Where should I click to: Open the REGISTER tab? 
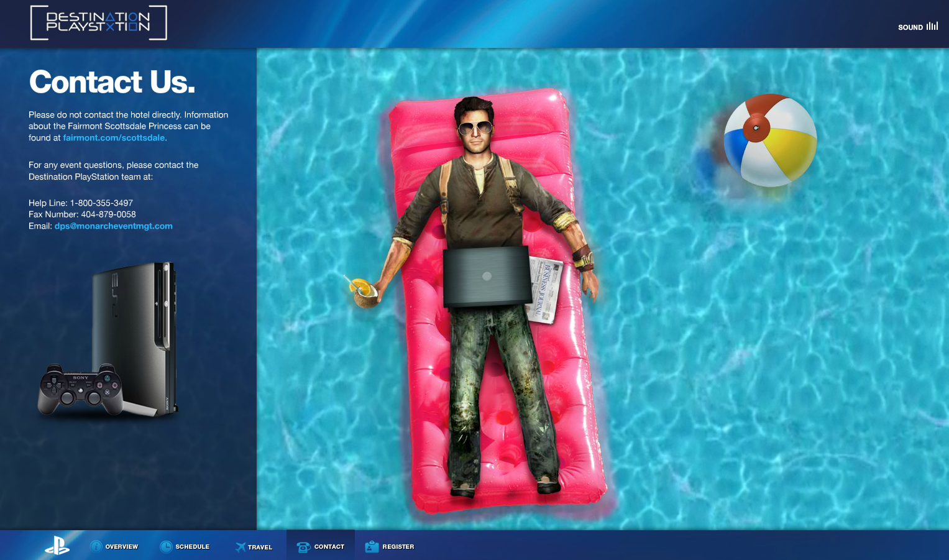(x=390, y=546)
